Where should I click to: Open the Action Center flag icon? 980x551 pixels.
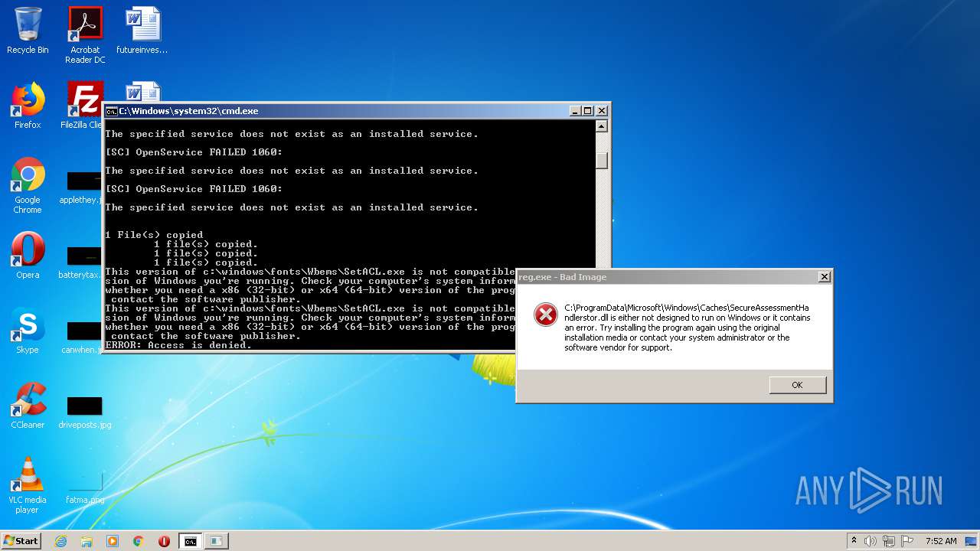point(907,541)
